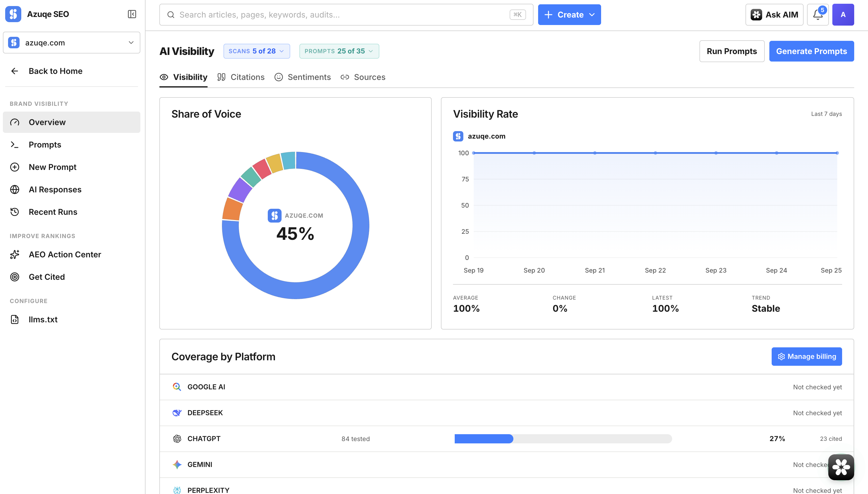868x494 pixels.
Task: Click the New Prompt plus-circle icon
Action: (x=15, y=167)
